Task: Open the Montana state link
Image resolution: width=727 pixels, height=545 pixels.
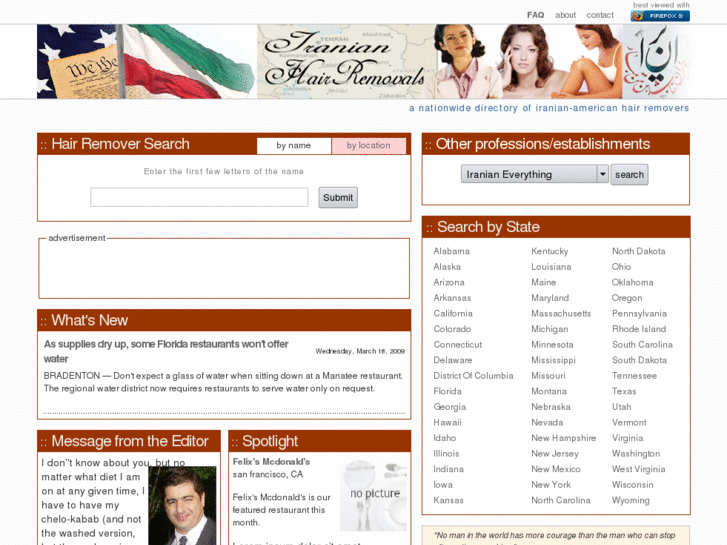Action: pos(549,391)
